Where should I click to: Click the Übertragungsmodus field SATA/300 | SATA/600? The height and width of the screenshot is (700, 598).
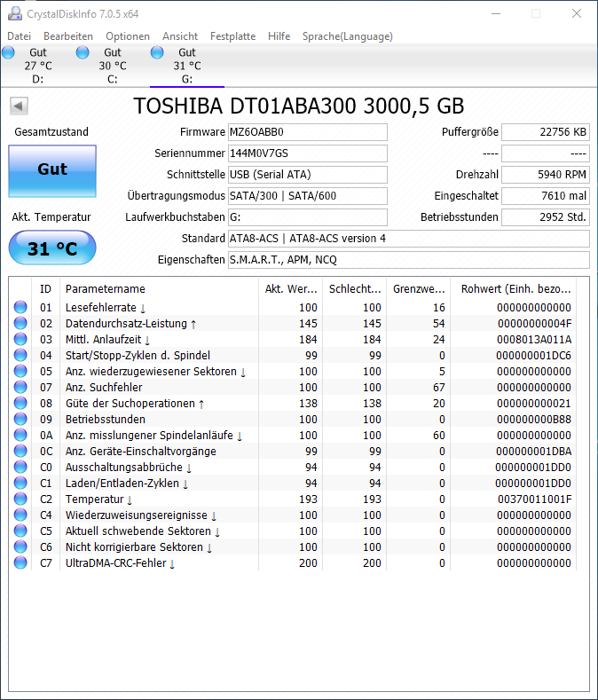tap(308, 196)
